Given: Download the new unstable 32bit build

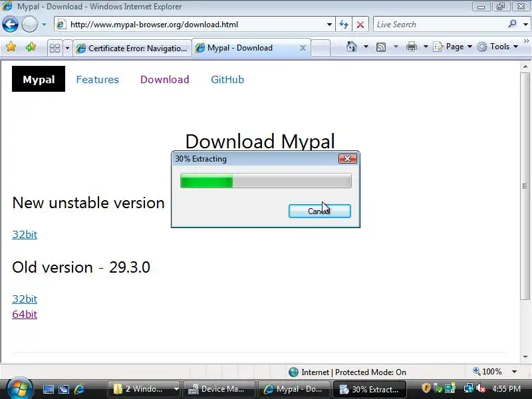Looking at the screenshot, I should 25,235.
